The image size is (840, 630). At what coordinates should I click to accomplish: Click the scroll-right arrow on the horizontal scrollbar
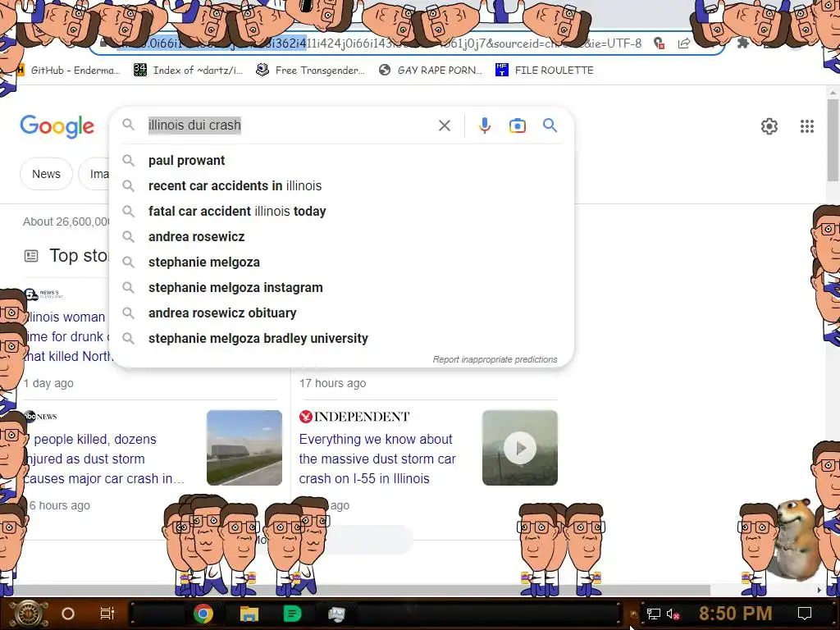coord(819,590)
